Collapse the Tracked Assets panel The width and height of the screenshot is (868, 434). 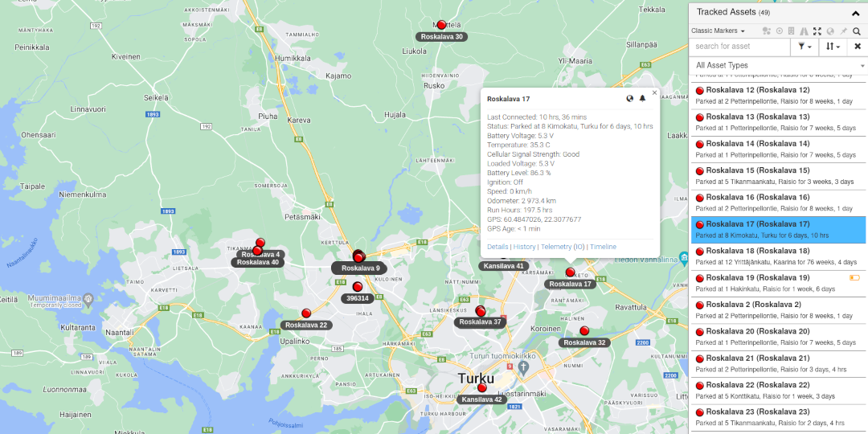[x=856, y=13]
